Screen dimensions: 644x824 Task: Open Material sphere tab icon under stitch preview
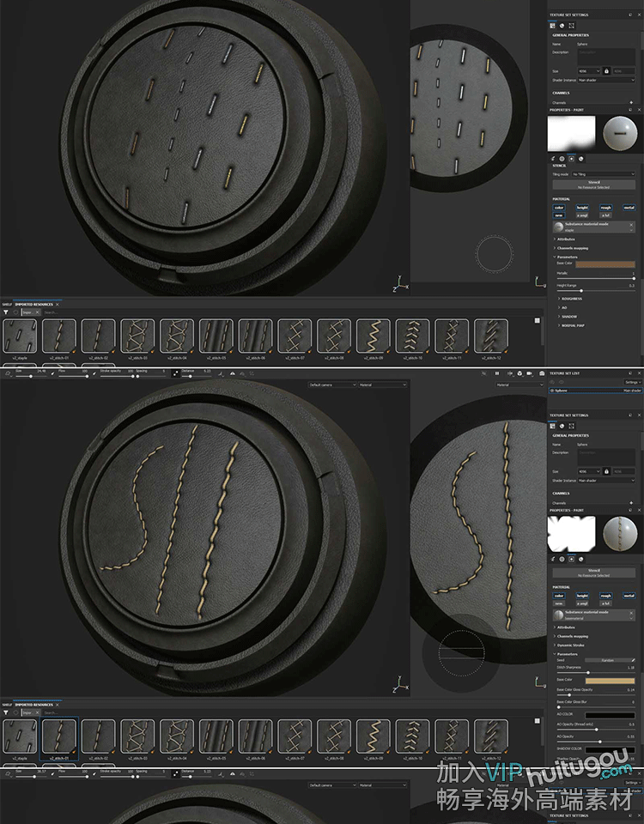pos(581,559)
